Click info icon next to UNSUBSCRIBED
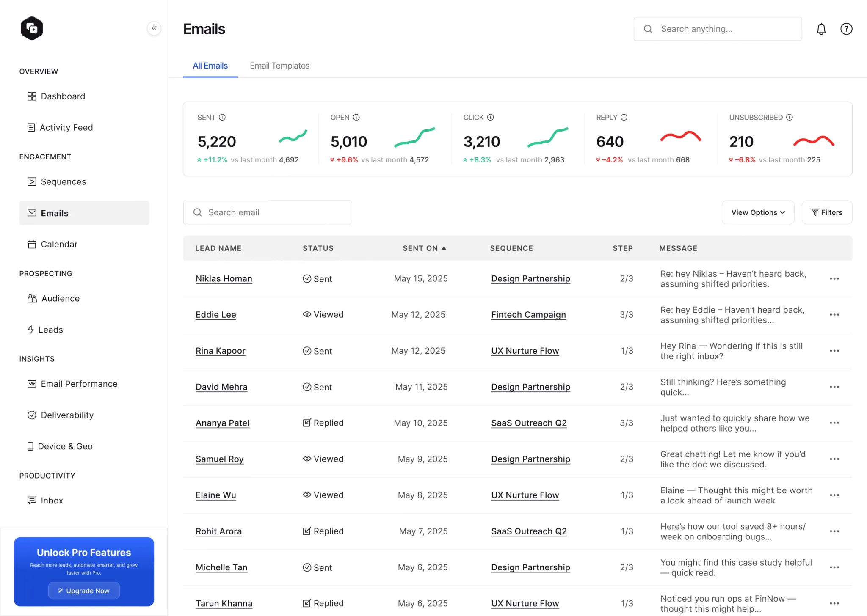 point(789,117)
